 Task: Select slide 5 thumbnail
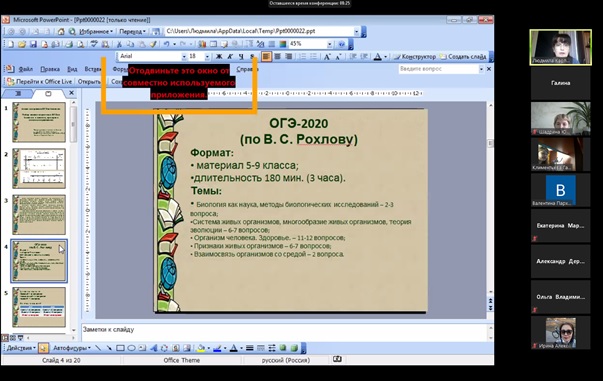pyautogui.click(x=39, y=308)
